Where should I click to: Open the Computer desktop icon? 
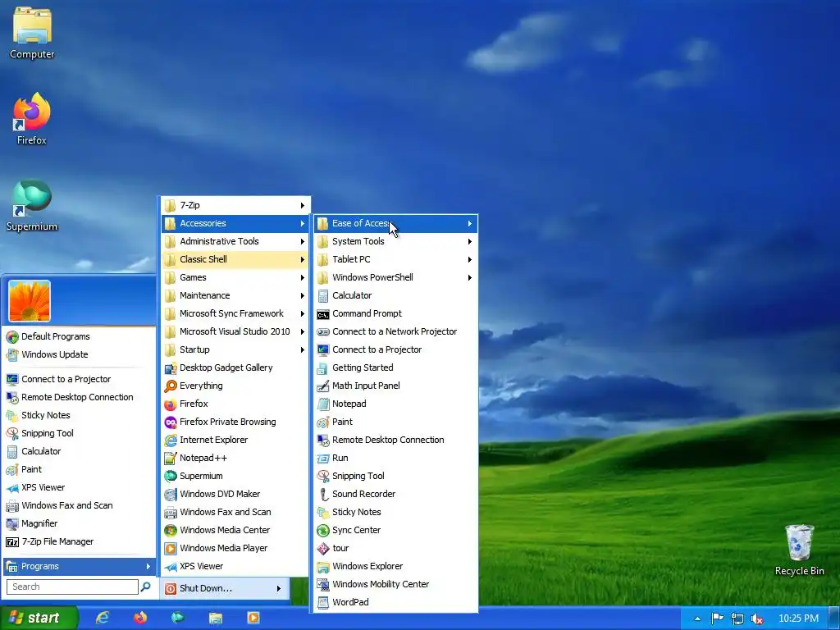32,33
